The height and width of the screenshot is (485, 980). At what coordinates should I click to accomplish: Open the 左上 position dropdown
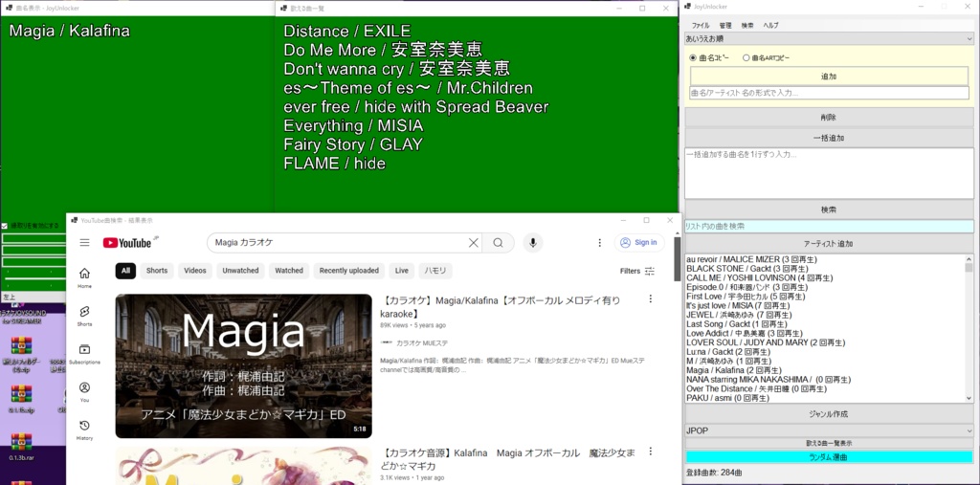(x=33, y=297)
